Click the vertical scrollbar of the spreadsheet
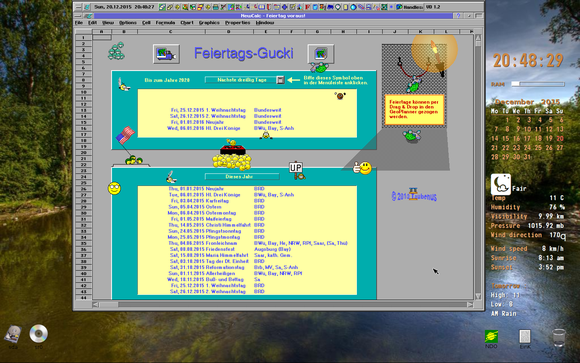Viewport: 580px width, 363px height. click(478, 167)
